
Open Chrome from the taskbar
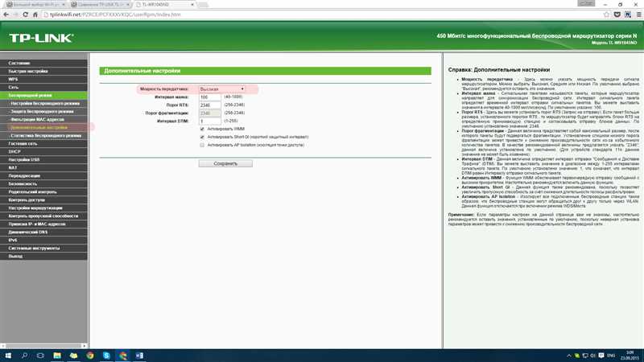(x=90, y=356)
